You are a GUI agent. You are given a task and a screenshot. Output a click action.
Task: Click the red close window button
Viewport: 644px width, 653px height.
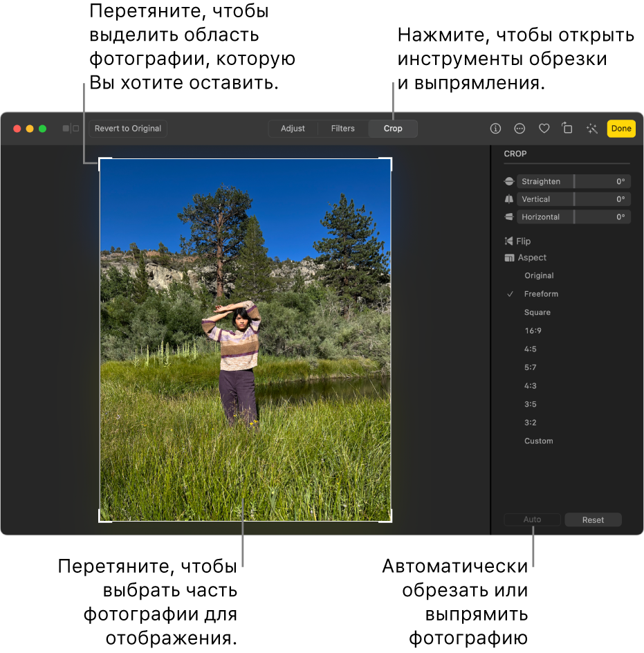pyautogui.click(x=17, y=129)
